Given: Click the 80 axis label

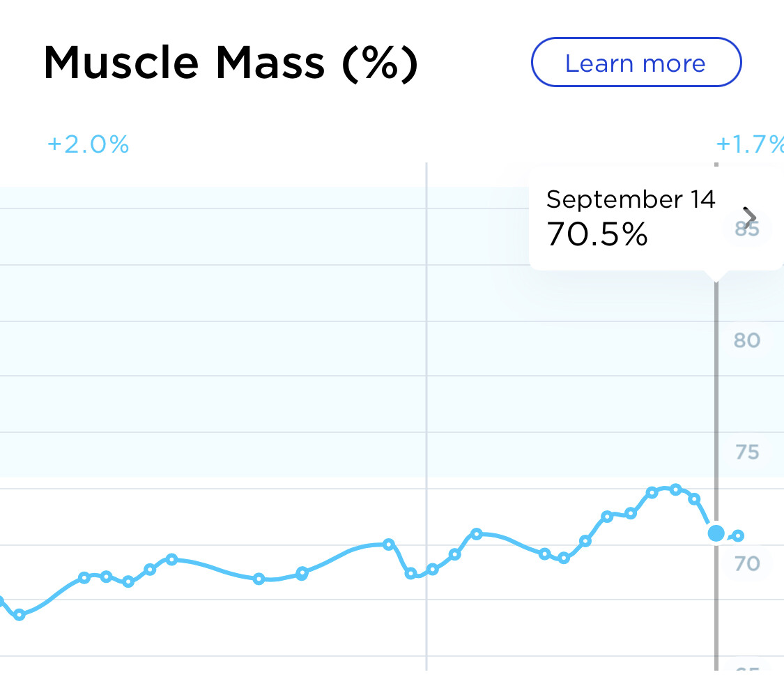Looking at the screenshot, I should 746,340.
